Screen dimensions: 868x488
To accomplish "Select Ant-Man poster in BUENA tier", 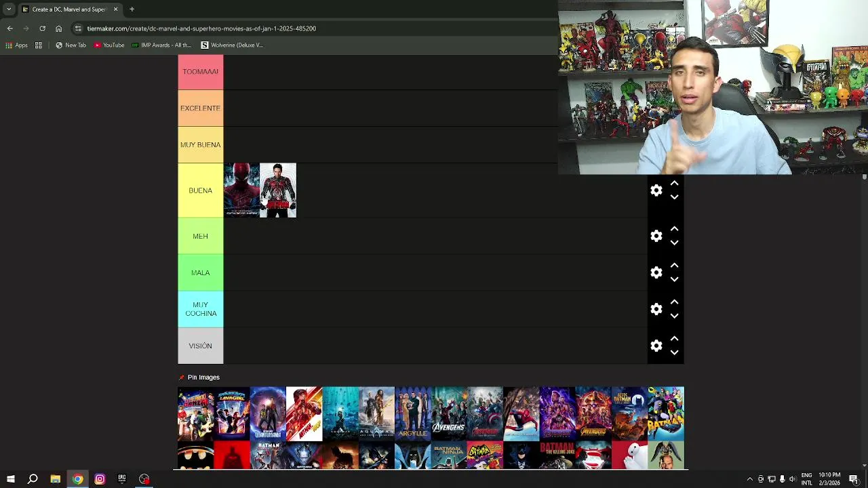I will click(278, 190).
